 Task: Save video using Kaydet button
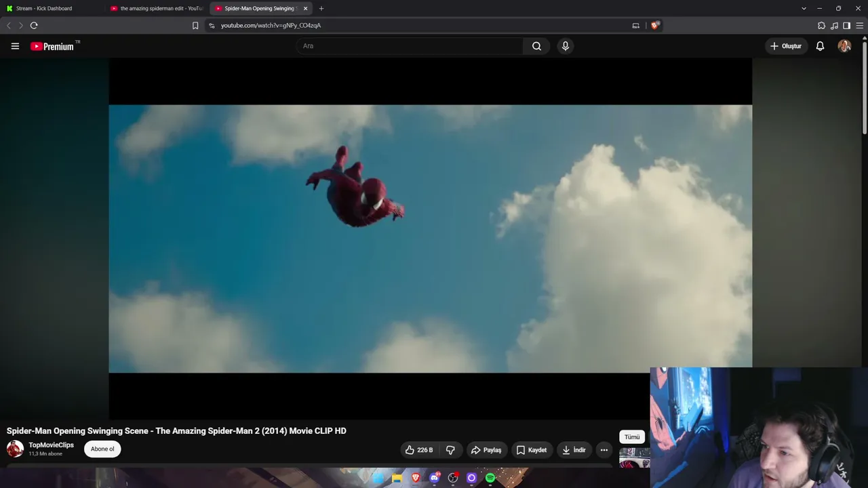click(x=532, y=450)
